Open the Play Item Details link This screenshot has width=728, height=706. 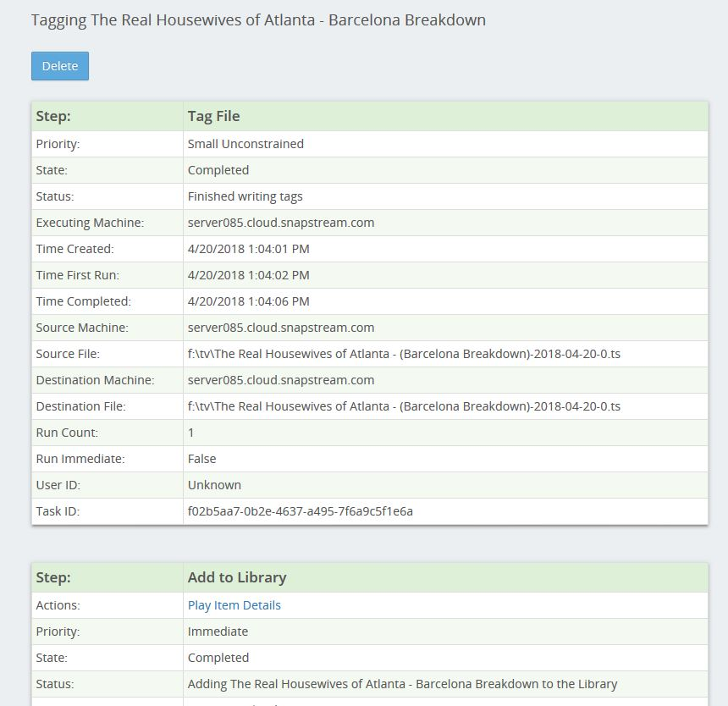pyautogui.click(x=234, y=605)
